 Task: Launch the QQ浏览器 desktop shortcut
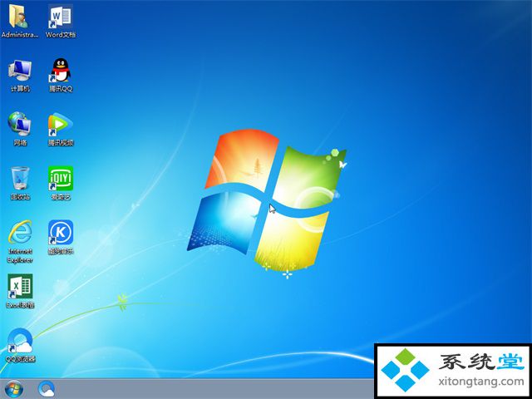pos(20,346)
